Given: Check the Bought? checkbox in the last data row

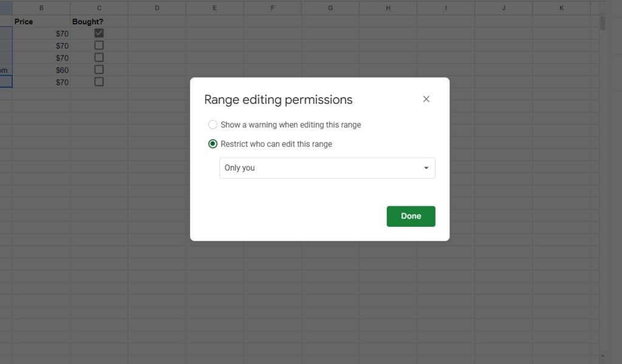Looking at the screenshot, I should (99, 82).
